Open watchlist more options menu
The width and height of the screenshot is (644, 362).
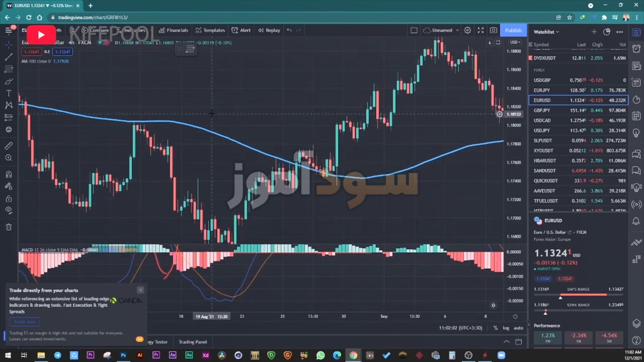click(x=619, y=32)
